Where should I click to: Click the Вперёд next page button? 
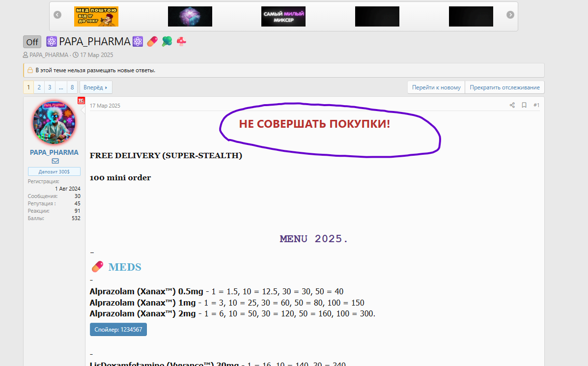(96, 87)
